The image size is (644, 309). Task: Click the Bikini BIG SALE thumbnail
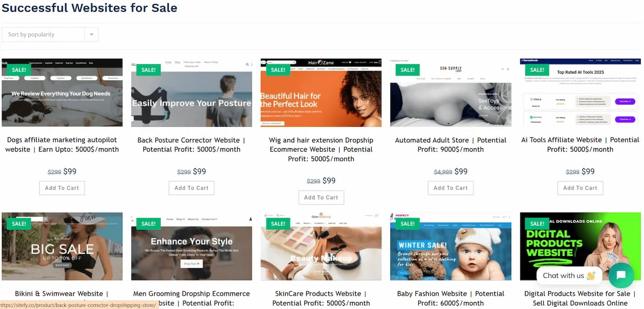point(62,246)
